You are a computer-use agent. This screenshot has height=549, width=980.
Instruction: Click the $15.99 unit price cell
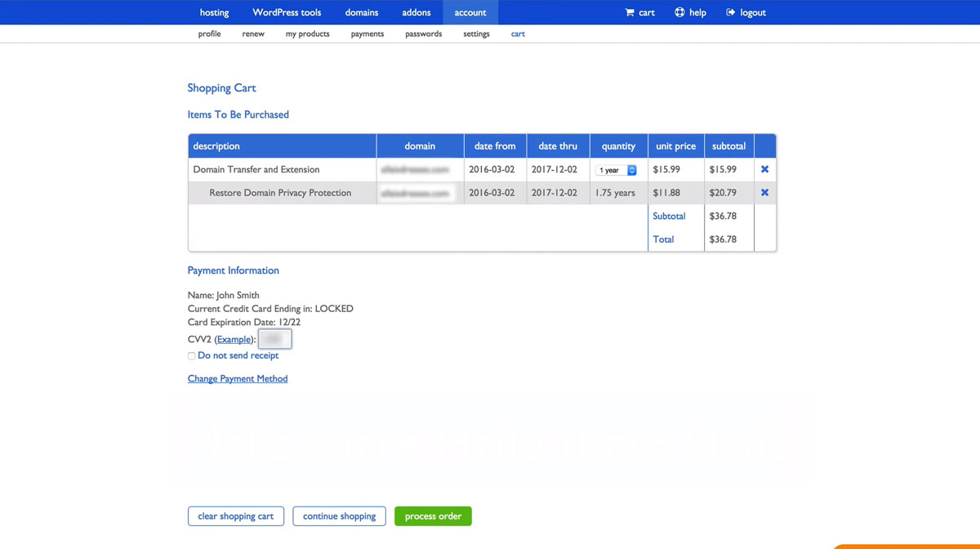675,170
